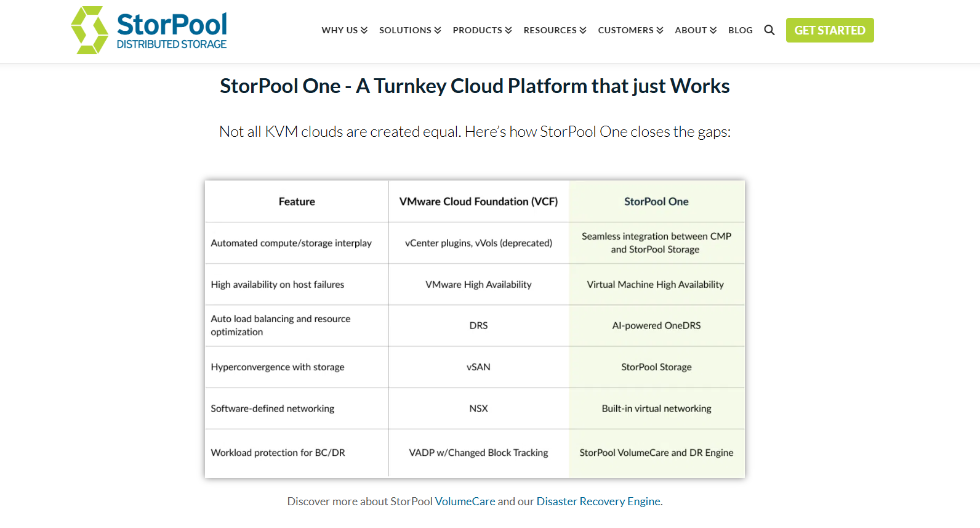Click the VMware Cloud Foundation (VCF) header
The image size is (980, 528).
[x=478, y=201]
